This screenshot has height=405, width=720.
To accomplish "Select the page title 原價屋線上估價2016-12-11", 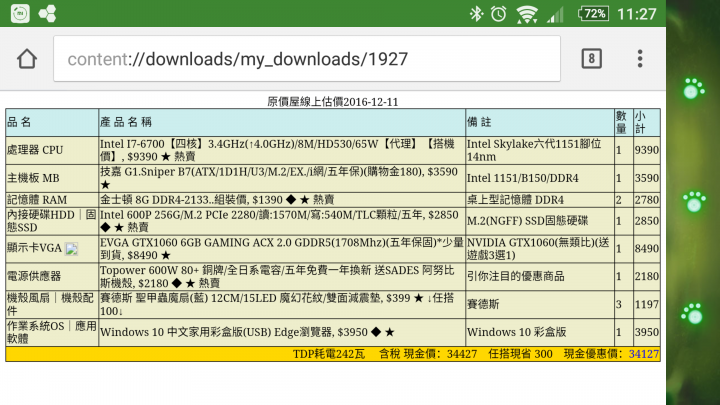I will tap(332, 101).
